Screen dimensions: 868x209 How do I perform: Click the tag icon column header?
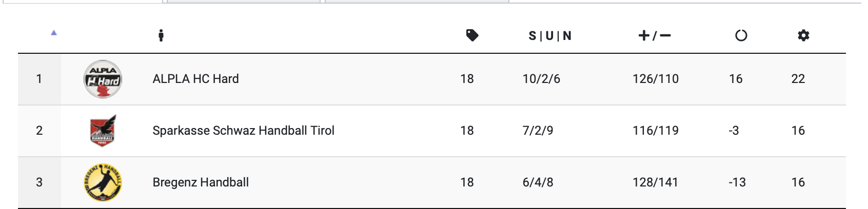point(472,35)
